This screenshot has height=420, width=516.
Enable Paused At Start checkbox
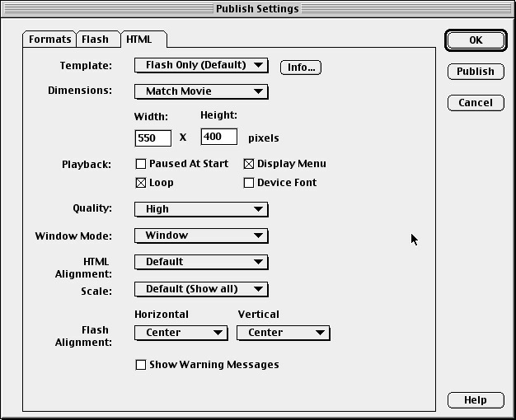tap(141, 164)
